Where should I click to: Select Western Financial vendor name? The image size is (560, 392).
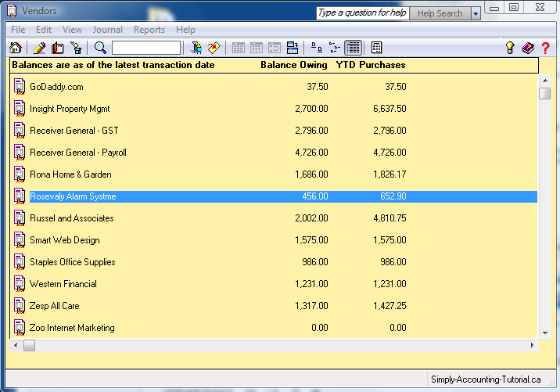[x=63, y=284]
